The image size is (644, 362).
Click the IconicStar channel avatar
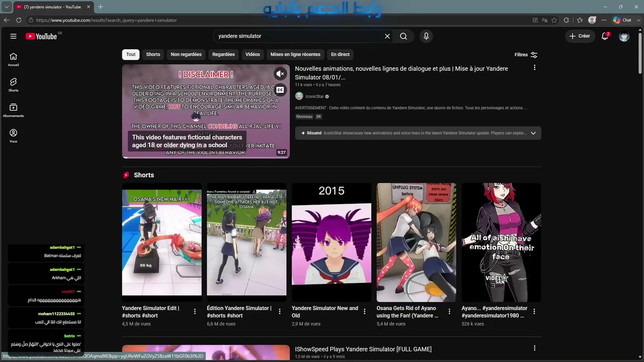pos(299,96)
